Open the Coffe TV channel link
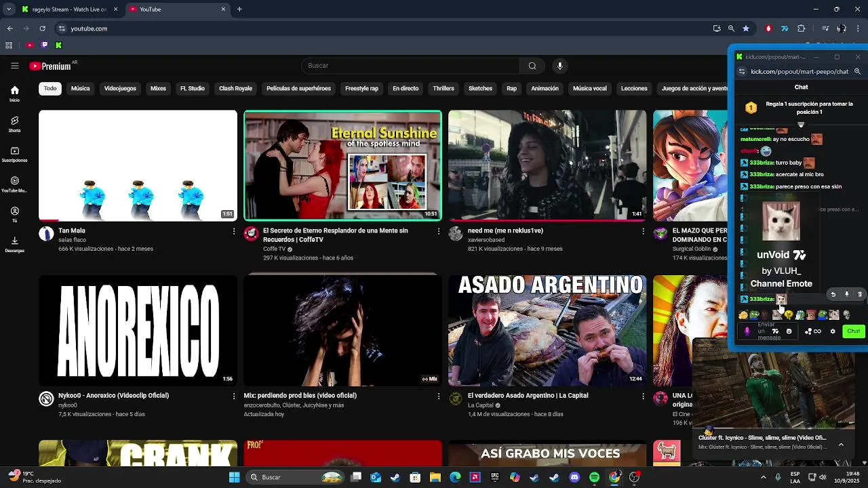The width and height of the screenshot is (868, 488). pos(274,249)
